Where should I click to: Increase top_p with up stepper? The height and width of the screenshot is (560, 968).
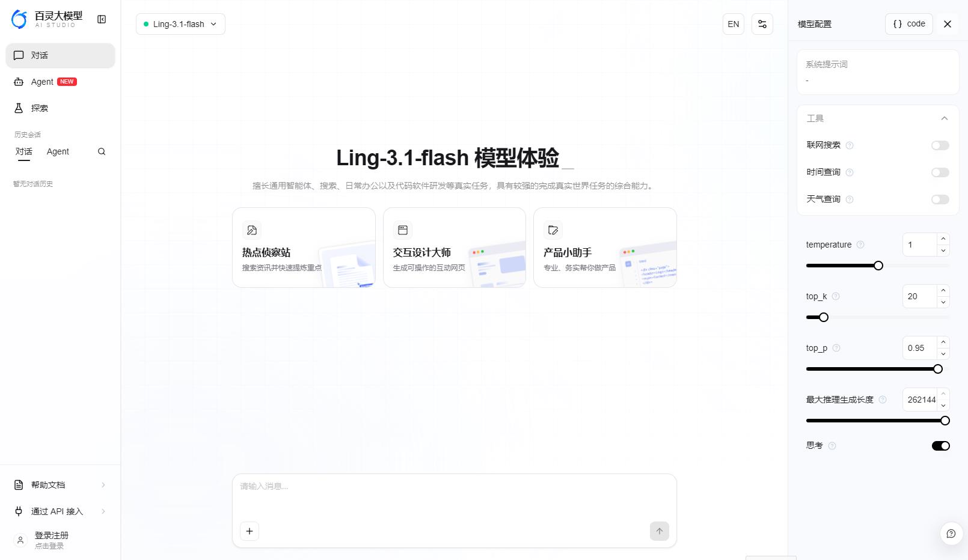pyautogui.click(x=943, y=342)
